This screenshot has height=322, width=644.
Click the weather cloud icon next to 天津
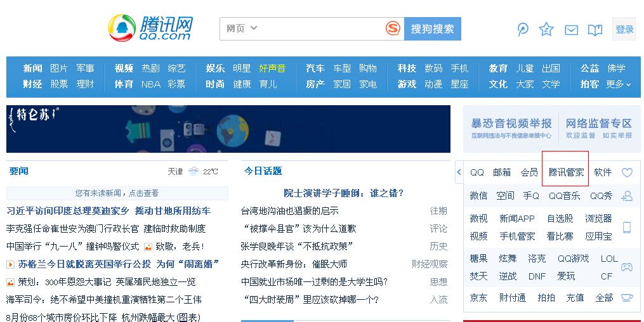click(193, 172)
